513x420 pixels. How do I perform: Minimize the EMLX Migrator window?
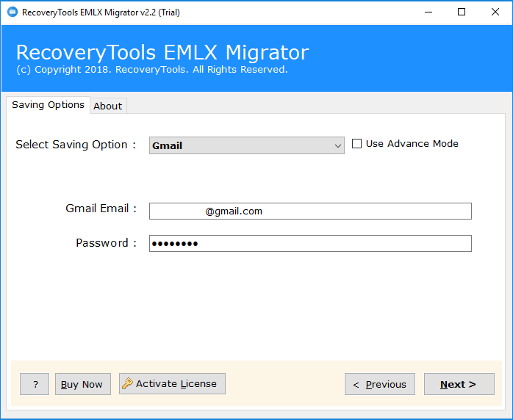point(428,12)
